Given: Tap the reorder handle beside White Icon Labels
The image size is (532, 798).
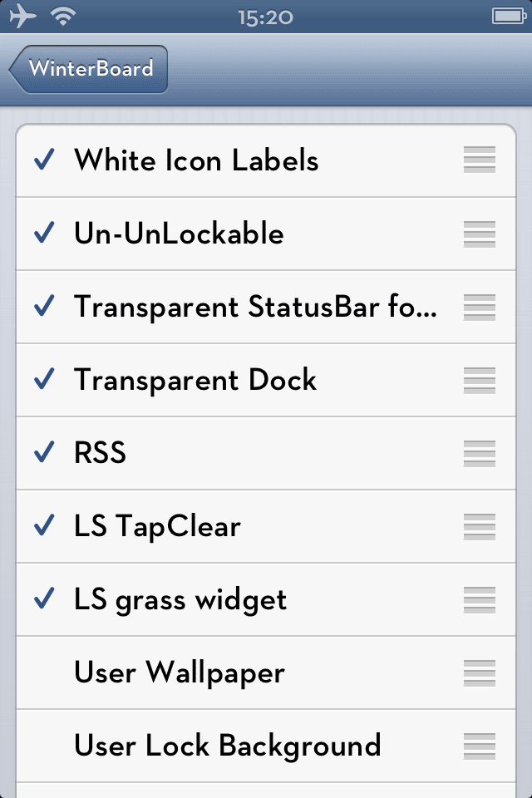Looking at the screenshot, I should [479, 160].
